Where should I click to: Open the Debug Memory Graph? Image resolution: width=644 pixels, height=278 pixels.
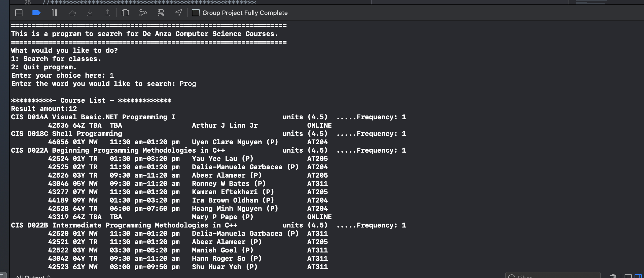point(143,13)
